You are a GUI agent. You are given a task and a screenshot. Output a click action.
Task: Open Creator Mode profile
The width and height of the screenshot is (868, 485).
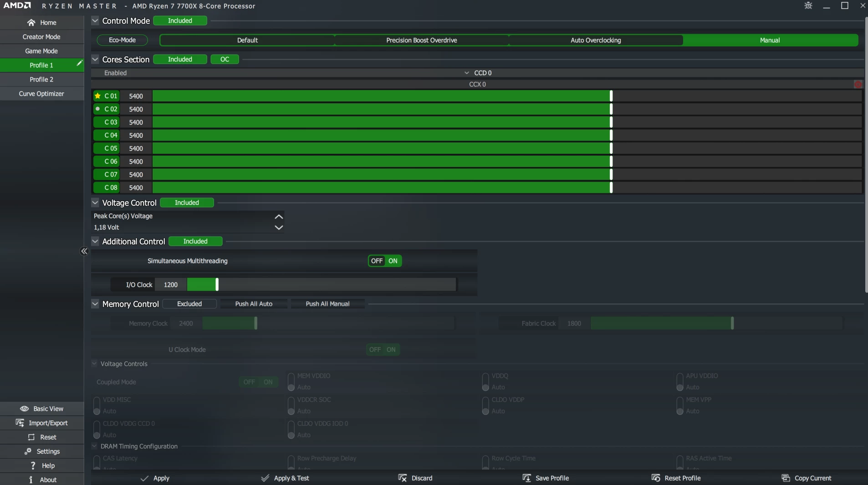[41, 37]
